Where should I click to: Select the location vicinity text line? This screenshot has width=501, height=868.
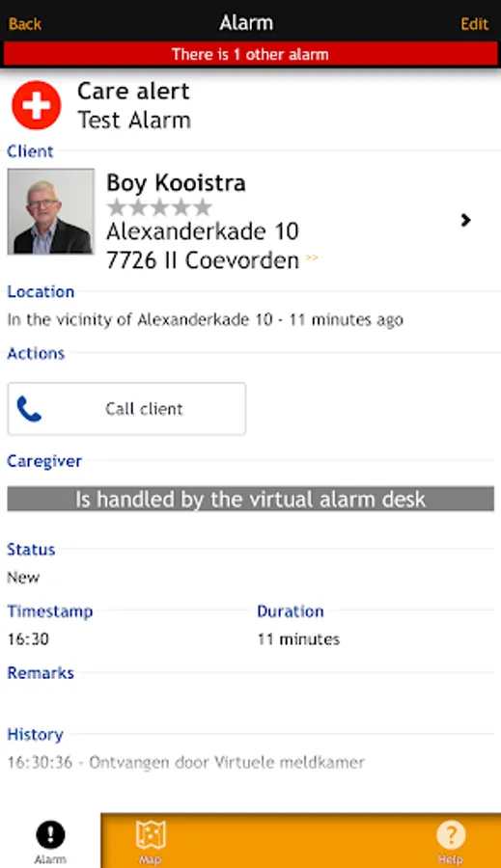pos(205,320)
